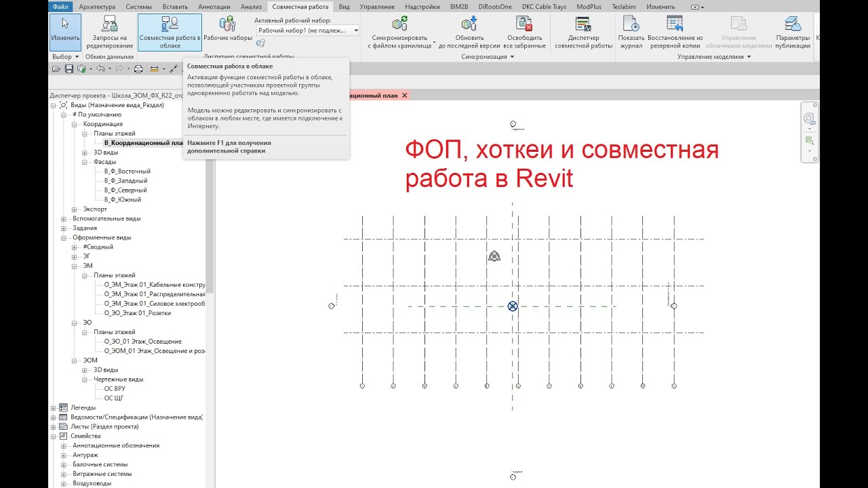This screenshot has height=488, width=868.
Task: Click the Open folder icon in quick toolbar
Action: click(56, 69)
